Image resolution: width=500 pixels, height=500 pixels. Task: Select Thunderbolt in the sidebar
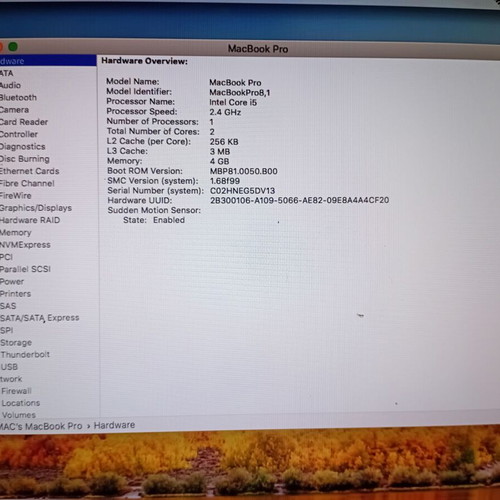click(x=25, y=355)
